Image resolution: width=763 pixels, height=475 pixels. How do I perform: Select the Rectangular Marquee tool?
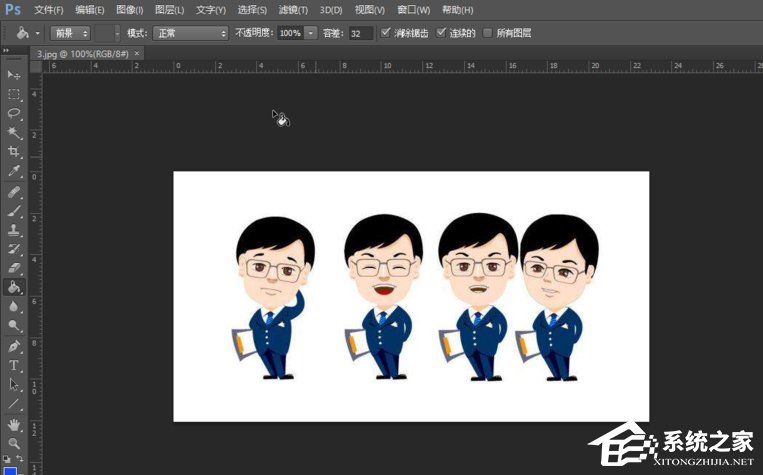(14, 94)
